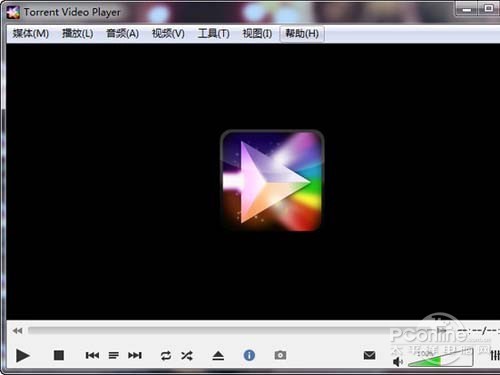Click the rewind icon left of seek bar
Viewport: 500px width, 375px height.
(x=17, y=331)
